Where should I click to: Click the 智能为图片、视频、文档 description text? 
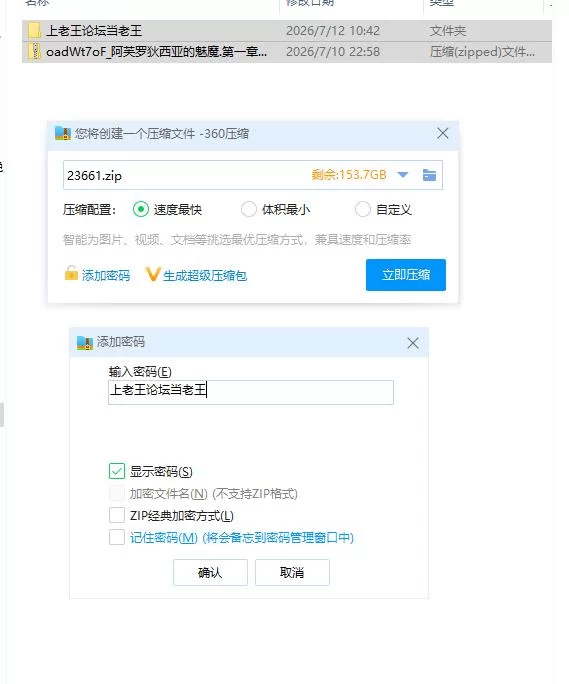coord(237,239)
